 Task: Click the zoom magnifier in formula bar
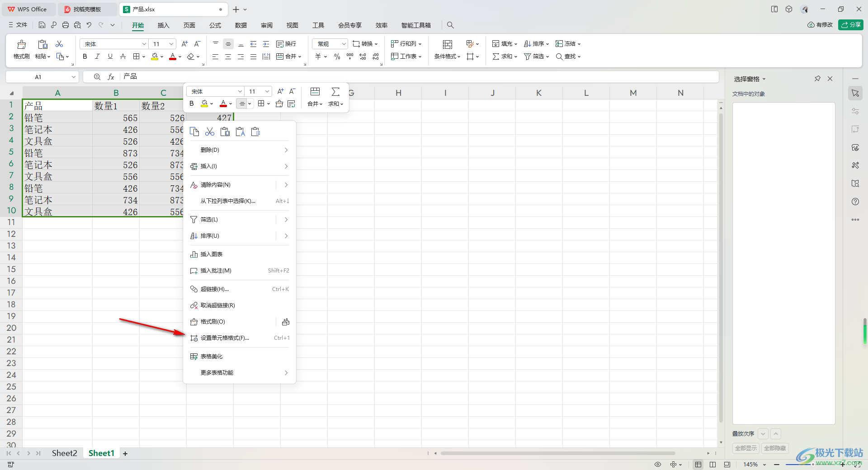click(97, 77)
